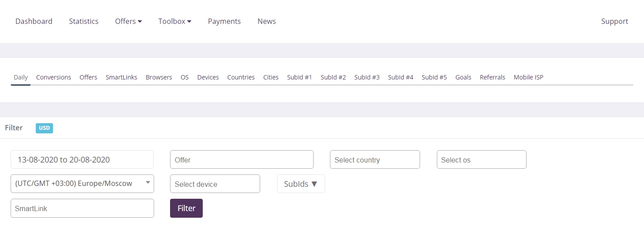Click the USD currency badge
Viewport: 644px width, 227px height.
44,128
